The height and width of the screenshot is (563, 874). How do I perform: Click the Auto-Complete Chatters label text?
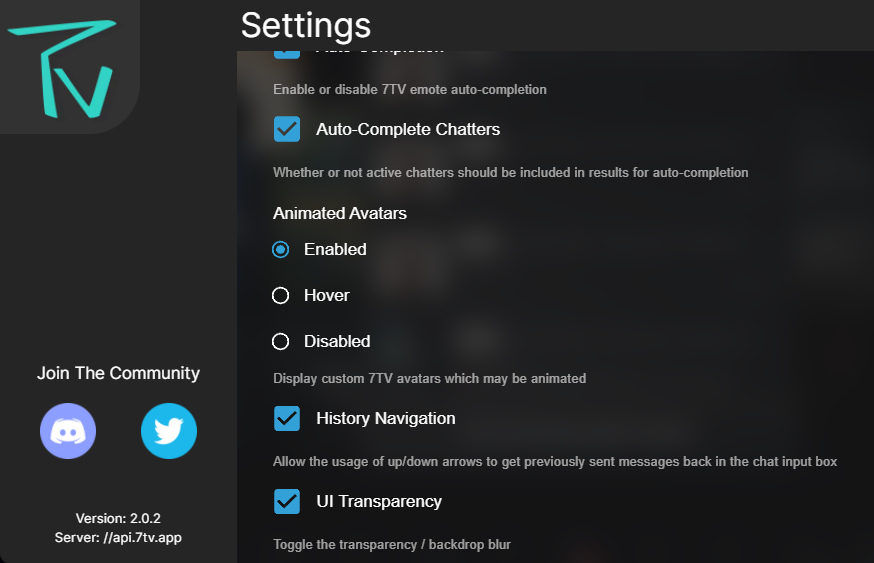408,129
